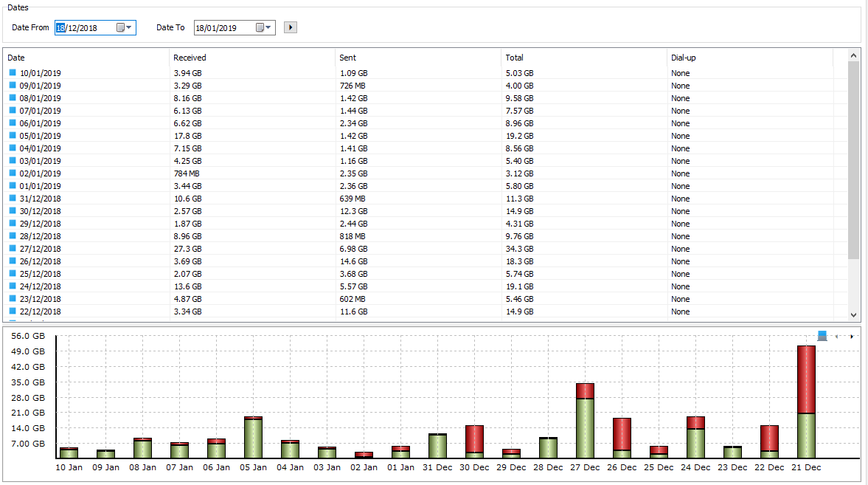The image size is (868, 485).
Task: Select the blue icon for row 08/01/2019
Action: (x=13, y=97)
